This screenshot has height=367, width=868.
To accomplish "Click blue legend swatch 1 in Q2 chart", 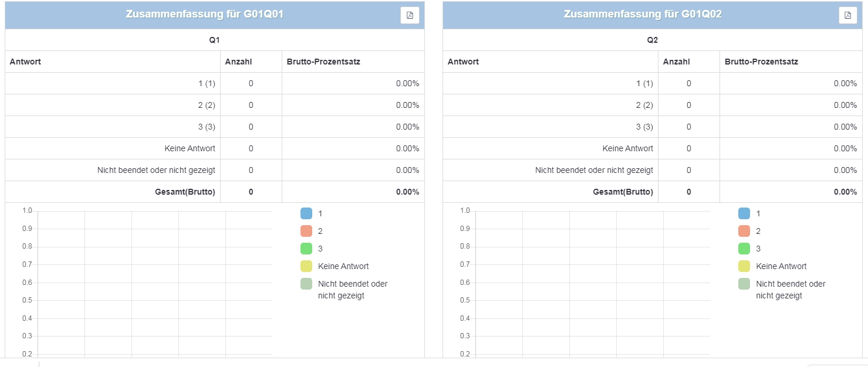I will click(x=744, y=213).
